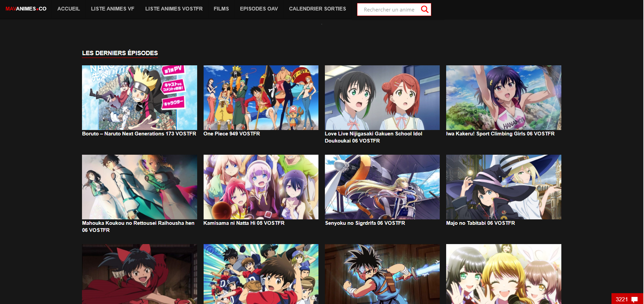The width and height of the screenshot is (644, 304).
Task: Go to the FILMS section
Action: tap(221, 9)
